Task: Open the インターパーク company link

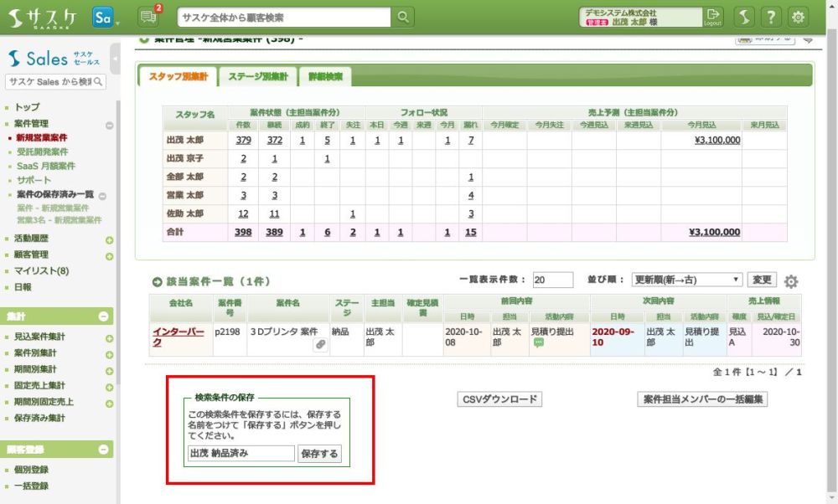Action: click(178, 337)
